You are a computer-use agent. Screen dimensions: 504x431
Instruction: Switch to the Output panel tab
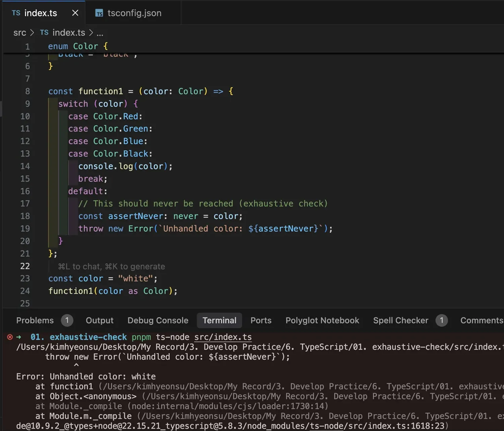[x=99, y=320]
